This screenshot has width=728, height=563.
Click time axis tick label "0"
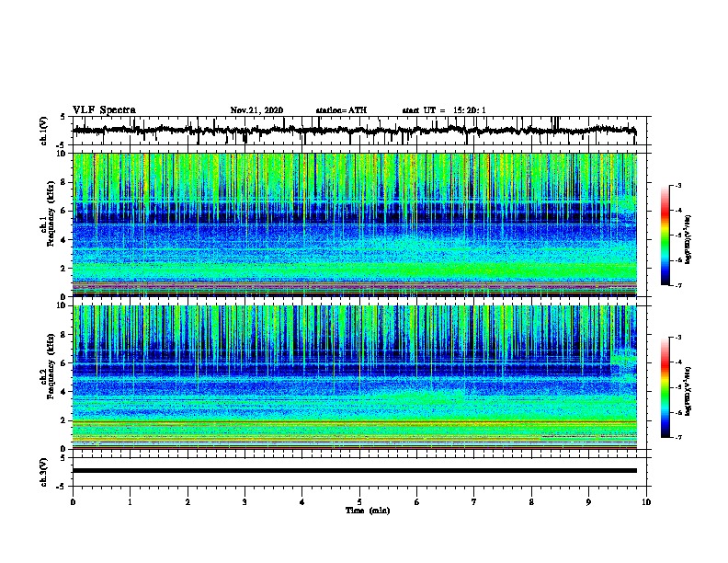[73, 502]
